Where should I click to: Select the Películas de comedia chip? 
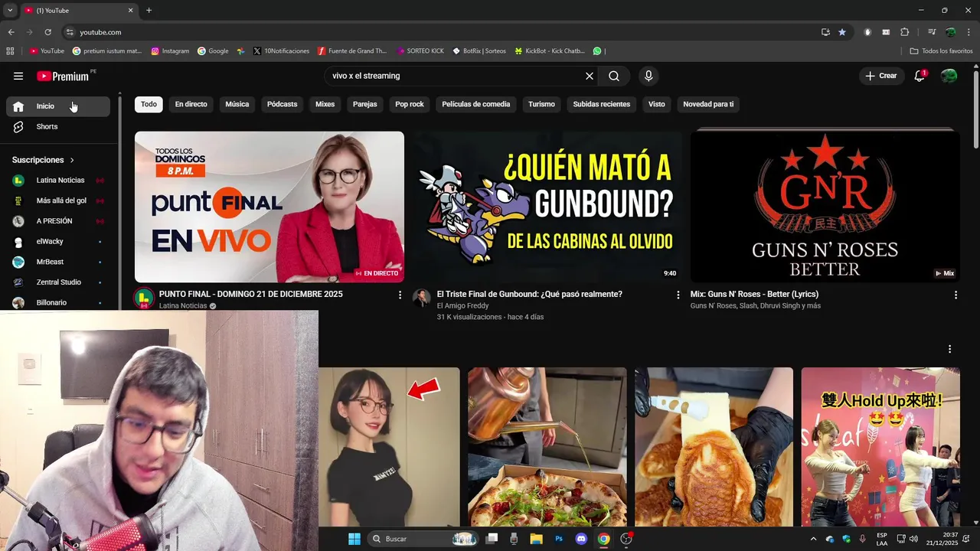(476, 104)
